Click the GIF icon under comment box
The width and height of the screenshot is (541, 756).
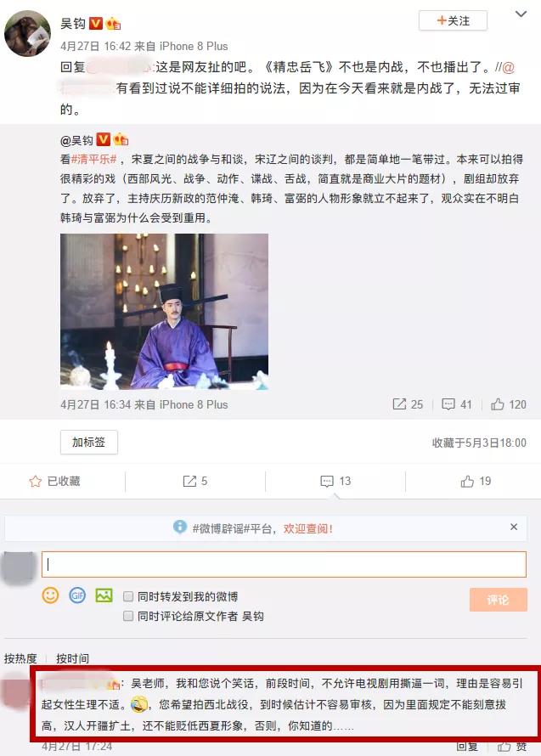coord(77,595)
